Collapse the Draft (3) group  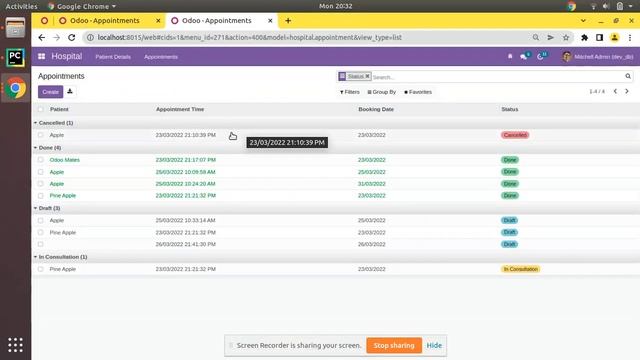click(x=47, y=208)
